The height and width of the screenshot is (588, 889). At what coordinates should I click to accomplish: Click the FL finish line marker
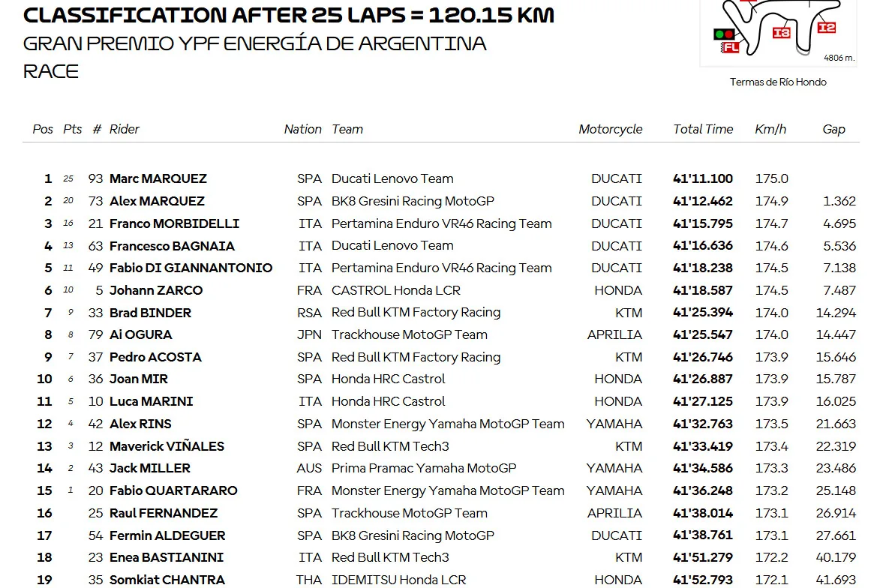tap(730, 48)
